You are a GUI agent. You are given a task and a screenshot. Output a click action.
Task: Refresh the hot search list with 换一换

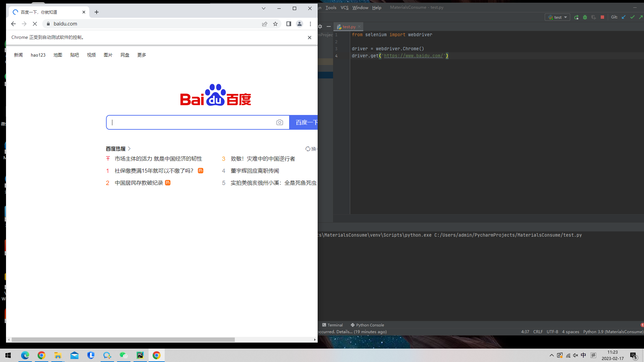(311, 149)
